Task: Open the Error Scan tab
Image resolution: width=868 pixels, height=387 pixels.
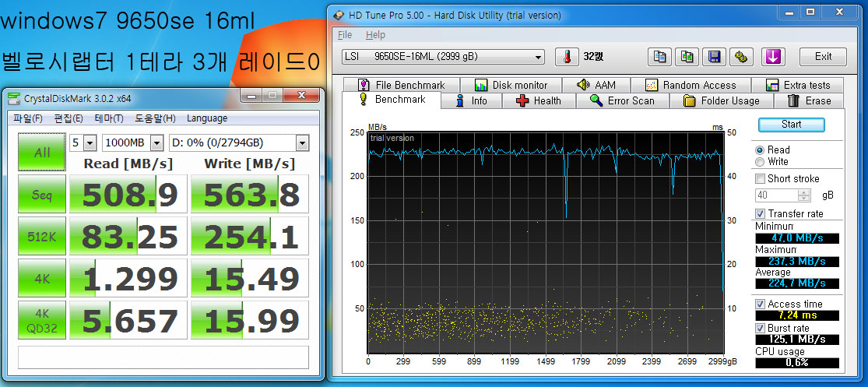Action: pyautogui.click(x=622, y=100)
